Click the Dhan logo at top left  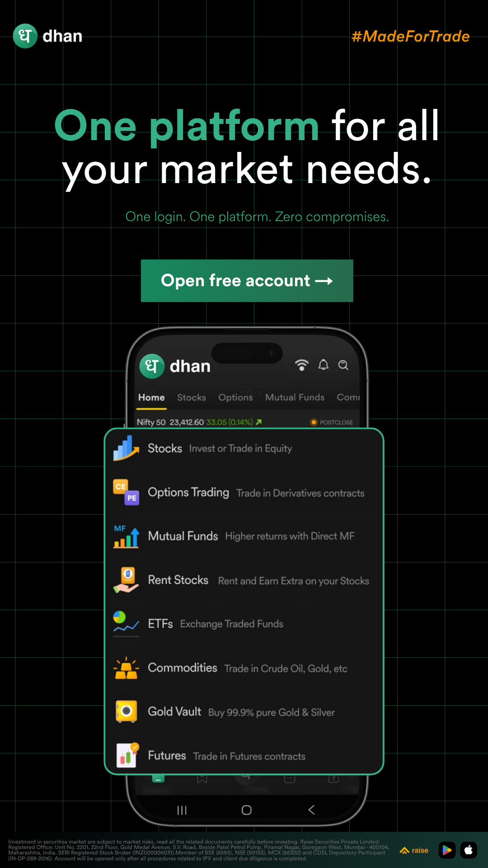[x=47, y=36]
